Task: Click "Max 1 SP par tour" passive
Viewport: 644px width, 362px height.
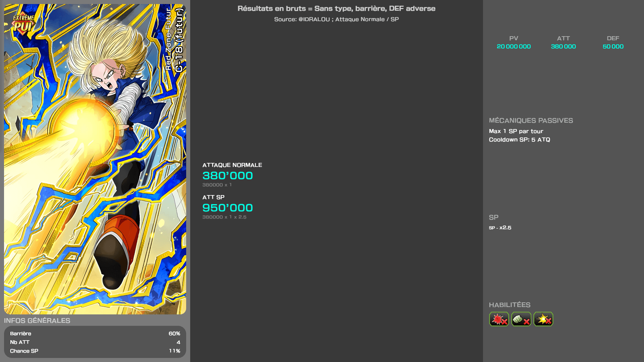Action: pos(516,131)
